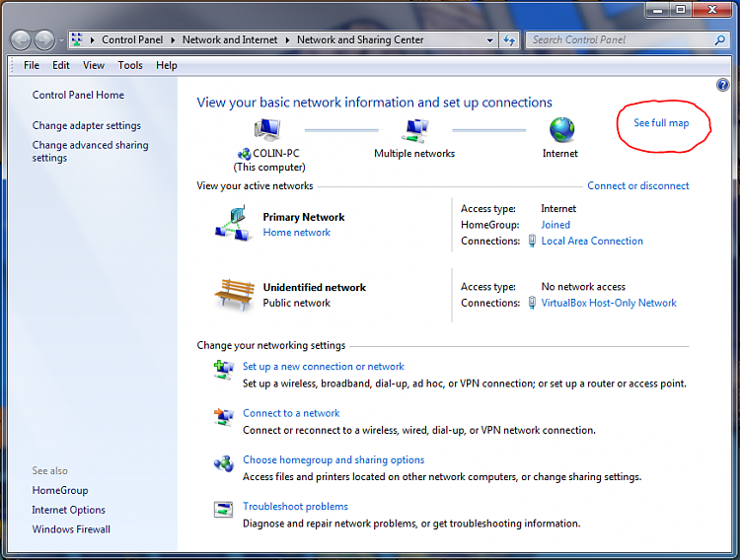Click the Internet globe icon
The height and width of the screenshot is (560, 740).
(x=561, y=130)
